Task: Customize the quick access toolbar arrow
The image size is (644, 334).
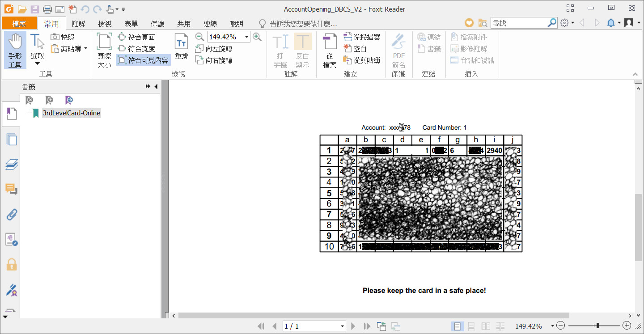Action: tap(123, 9)
